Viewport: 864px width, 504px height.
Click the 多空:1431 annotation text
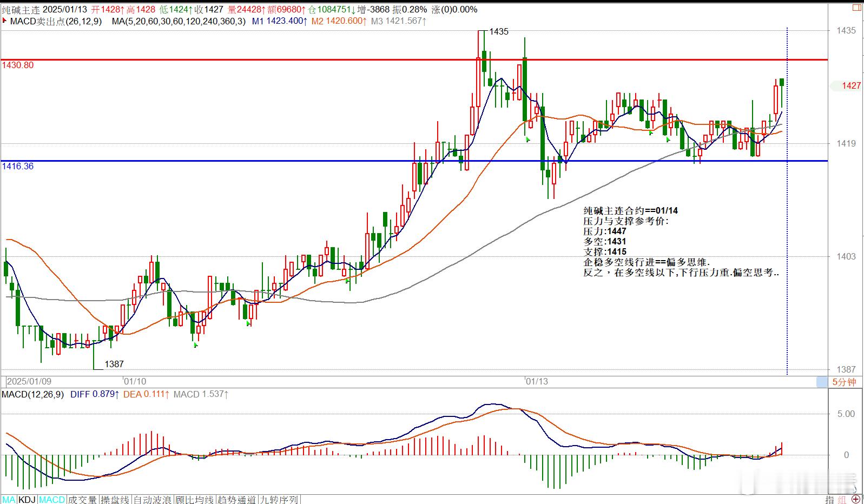pyautogui.click(x=605, y=241)
